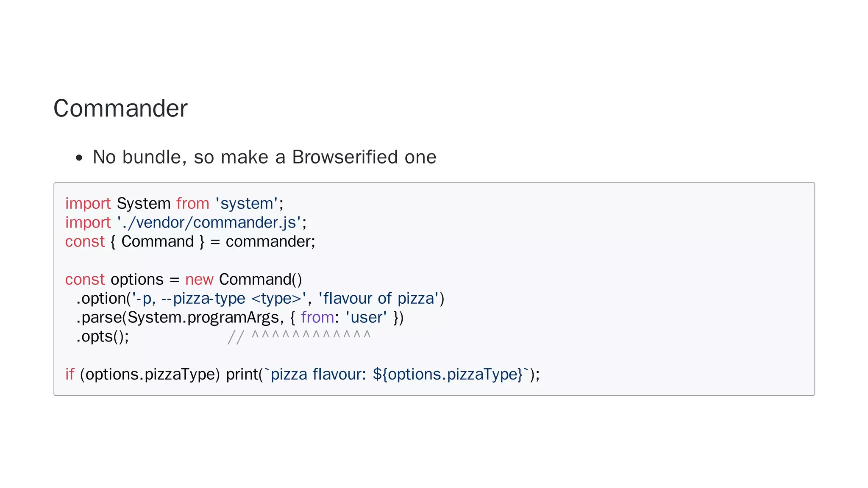Click "System.programArgs" in the parse call
Viewport: 868px width, 488px height.
click(203, 318)
